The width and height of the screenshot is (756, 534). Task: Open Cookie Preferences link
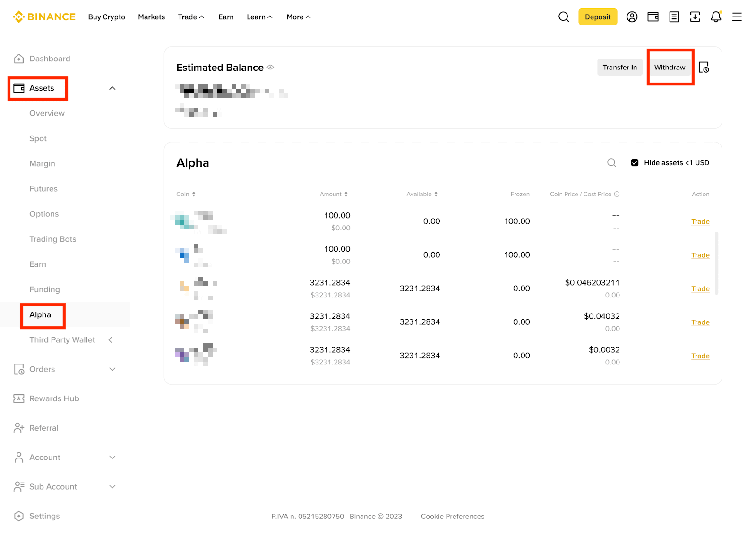pyautogui.click(x=453, y=517)
